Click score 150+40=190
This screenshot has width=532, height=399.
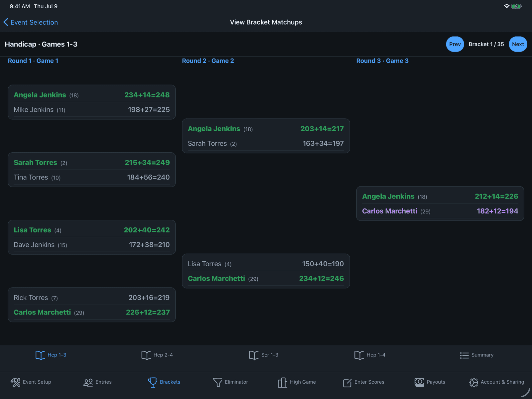[x=323, y=264]
